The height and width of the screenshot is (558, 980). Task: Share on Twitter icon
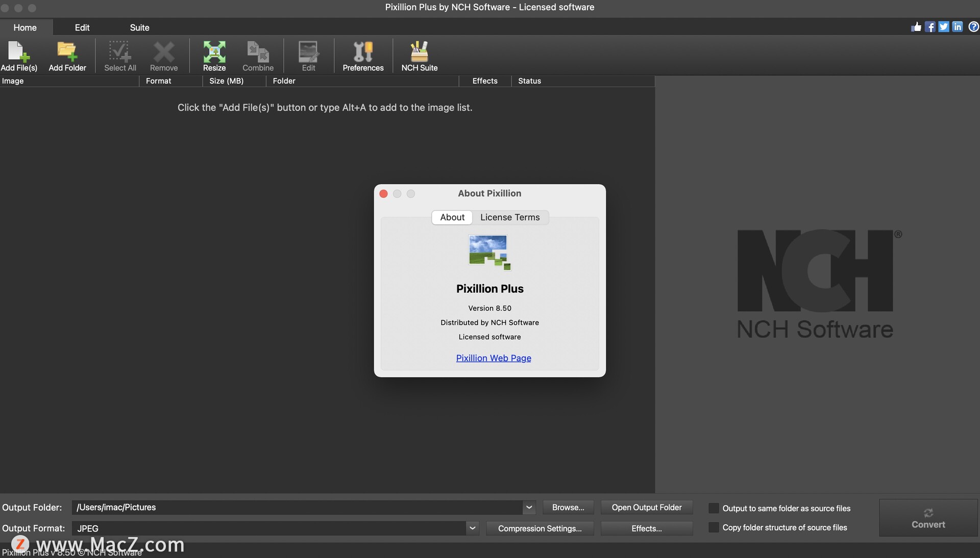(x=944, y=27)
